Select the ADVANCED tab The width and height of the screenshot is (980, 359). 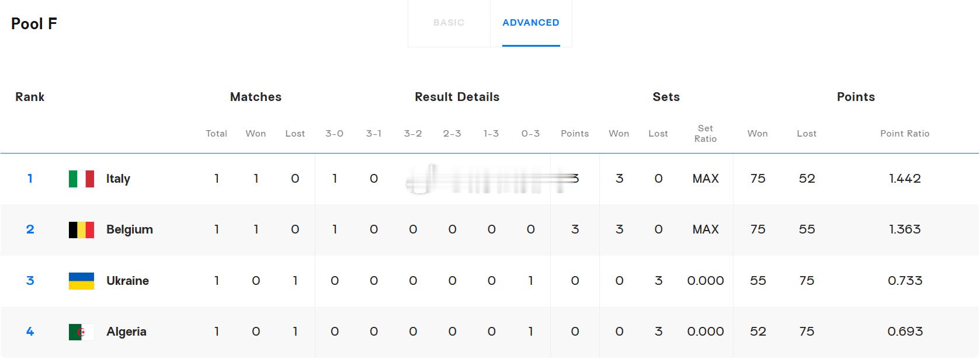[x=531, y=23]
